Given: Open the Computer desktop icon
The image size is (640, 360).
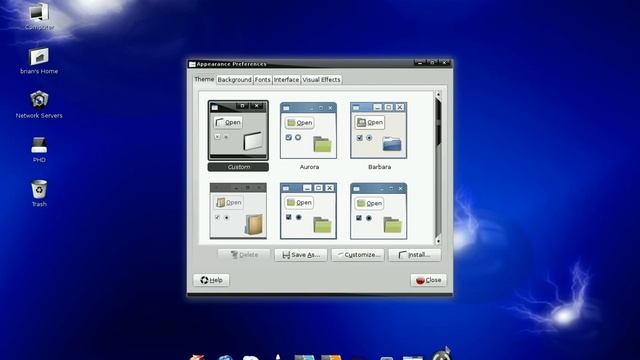Looking at the screenshot, I should click(x=39, y=13).
